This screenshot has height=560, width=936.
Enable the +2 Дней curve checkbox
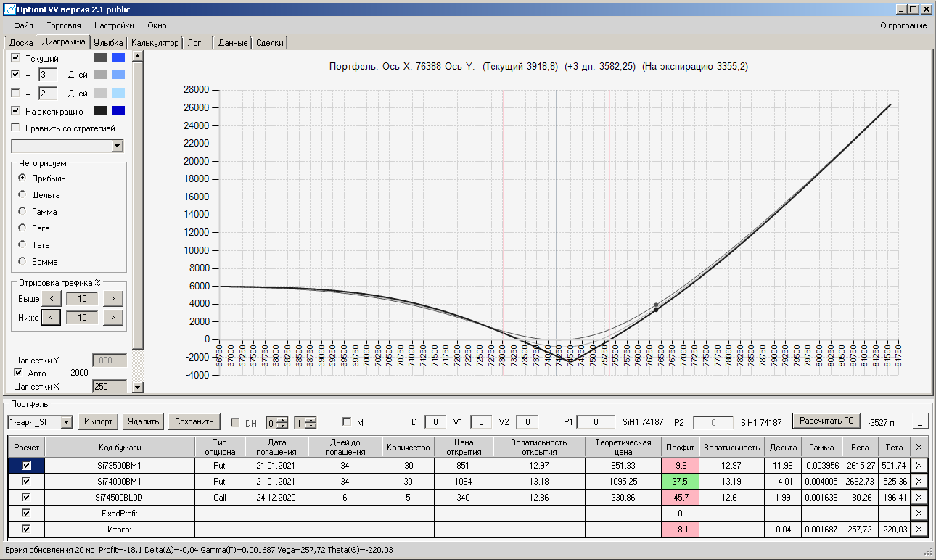(x=16, y=93)
